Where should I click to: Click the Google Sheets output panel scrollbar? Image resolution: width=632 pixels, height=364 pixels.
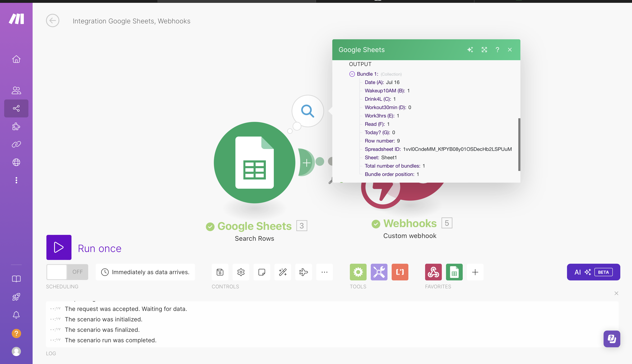click(x=519, y=145)
